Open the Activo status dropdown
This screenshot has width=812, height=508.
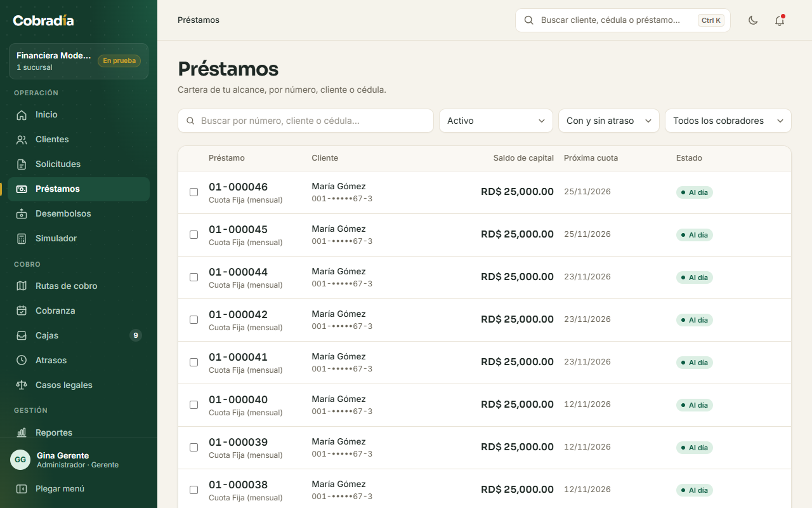[496, 121]
